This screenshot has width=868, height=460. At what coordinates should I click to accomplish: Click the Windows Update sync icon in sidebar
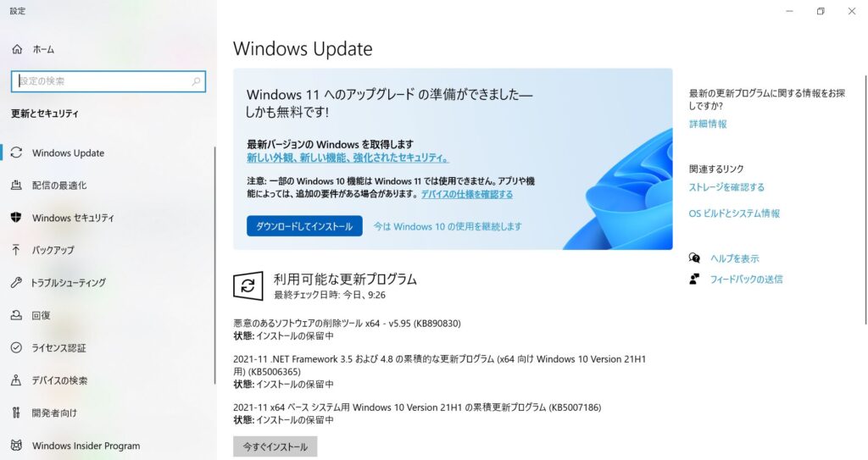(x=17, y=152)
